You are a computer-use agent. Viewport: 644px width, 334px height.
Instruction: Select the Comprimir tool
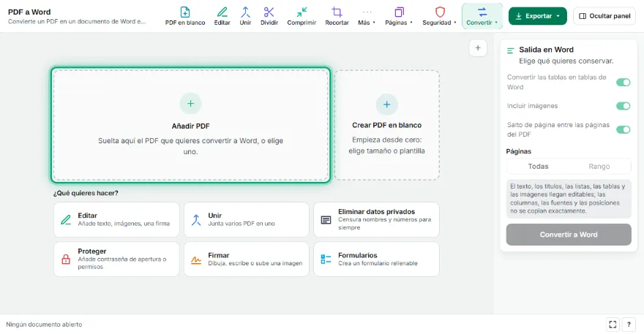pyautogui.click(x=302, y=16)
